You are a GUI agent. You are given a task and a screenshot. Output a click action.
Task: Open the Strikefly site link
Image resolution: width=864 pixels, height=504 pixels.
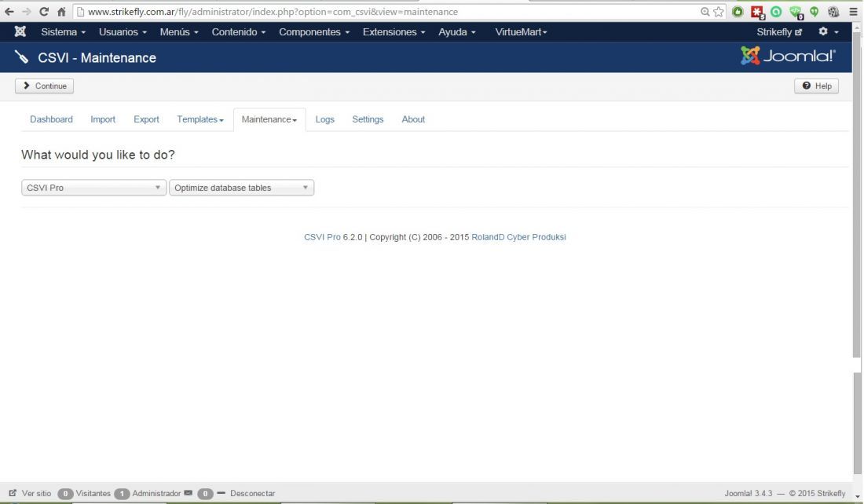tap(779, 32)
